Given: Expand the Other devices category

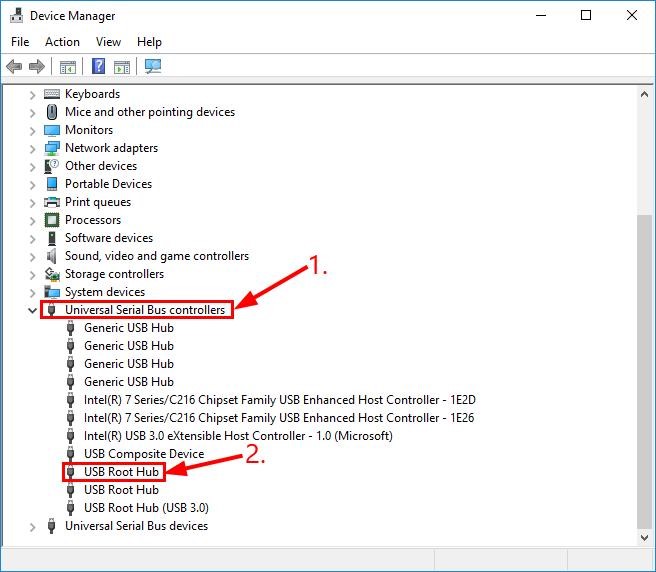Looking at the screenshot, I should pos(32,167).
